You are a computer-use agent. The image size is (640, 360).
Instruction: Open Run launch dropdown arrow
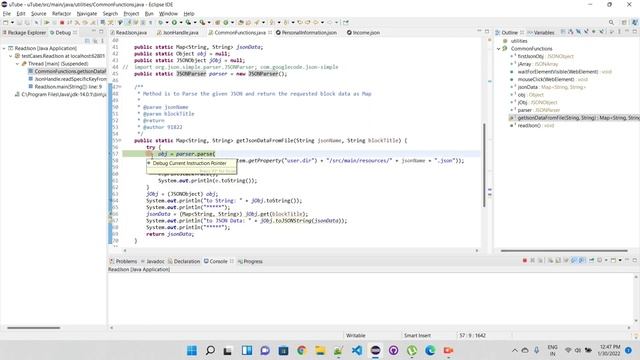181,22
